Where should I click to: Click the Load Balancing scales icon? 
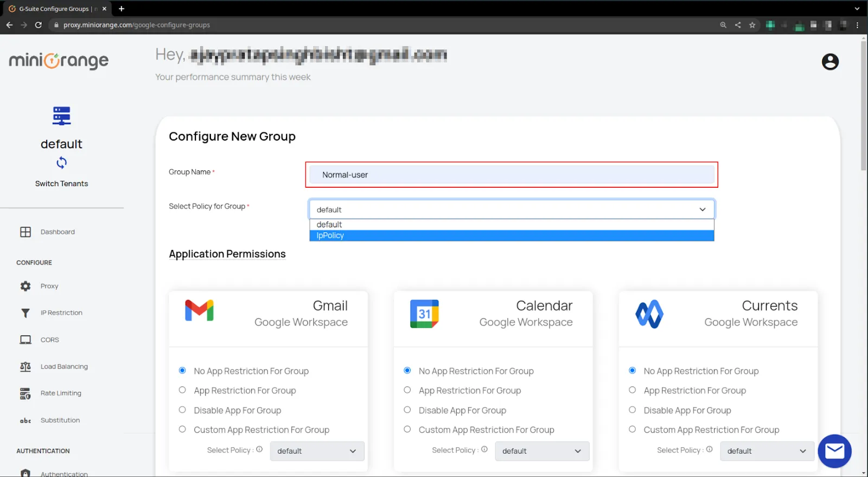tap(25, 367)
